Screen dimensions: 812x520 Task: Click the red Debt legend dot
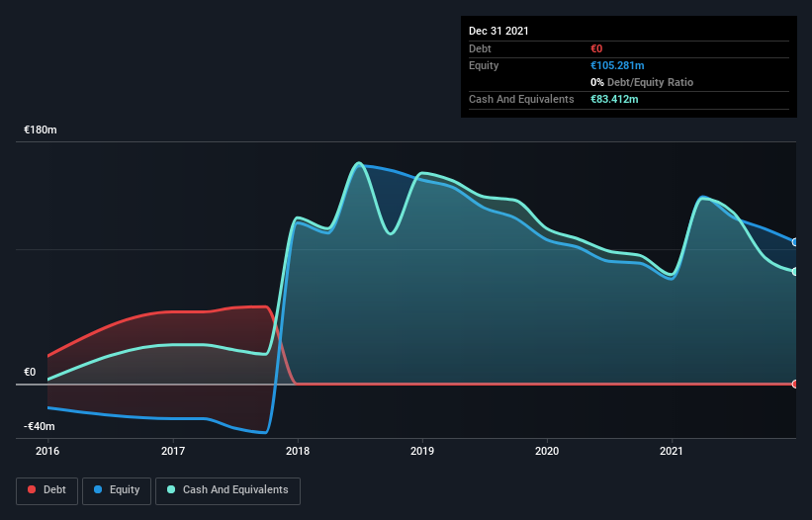32,489
